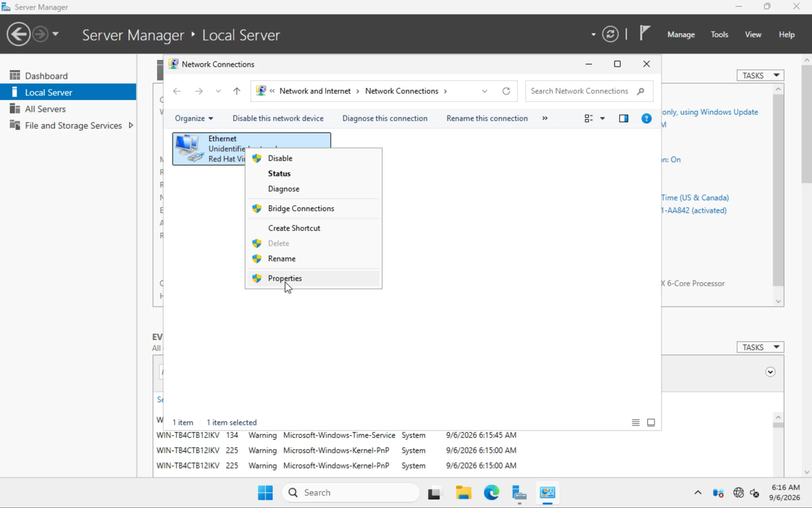
Task: Click Rename this connection
Action: pos(487,118)
